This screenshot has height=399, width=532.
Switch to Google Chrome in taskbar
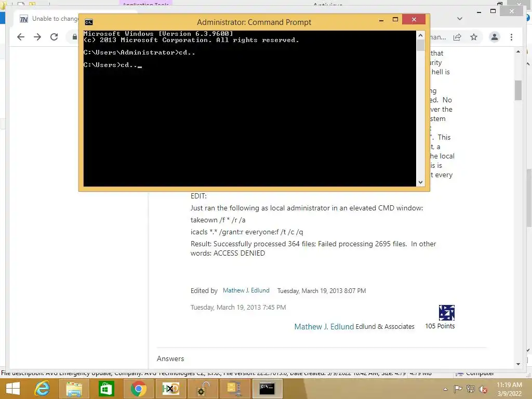138,389
